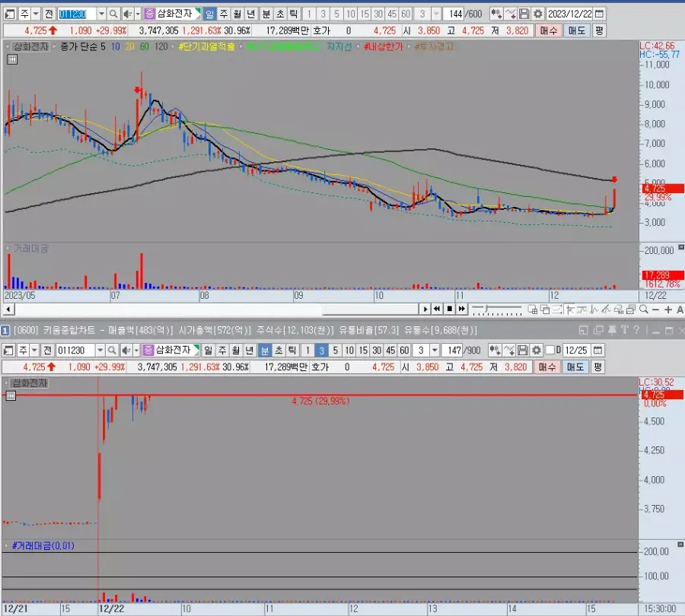Image resolution: width=685 pixels, height=616 pixels.
Task: Expand interval value 3 dropdown in upper chart
Action: tap(436, 14)
